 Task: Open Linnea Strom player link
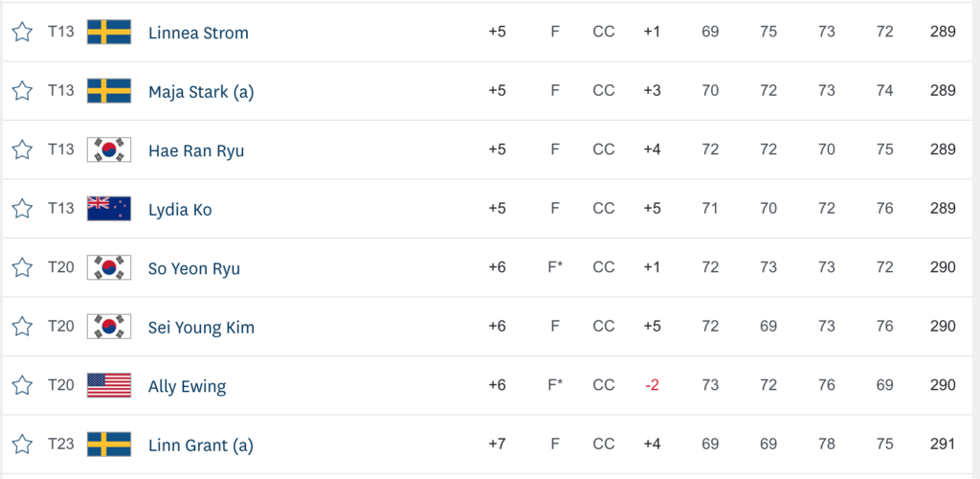[198, 33]
